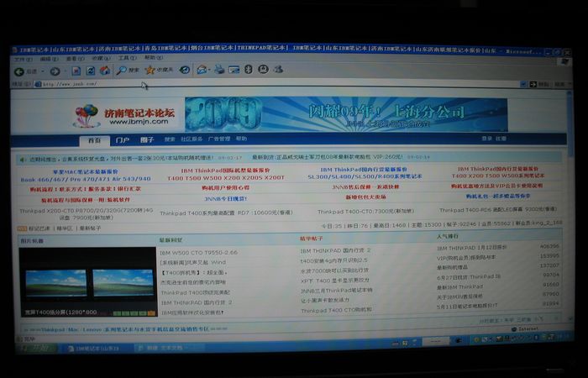Viewport: 588px width, 378px height.
Task: Open the XP下 T400 post
Action: click(x=335, y=280)
